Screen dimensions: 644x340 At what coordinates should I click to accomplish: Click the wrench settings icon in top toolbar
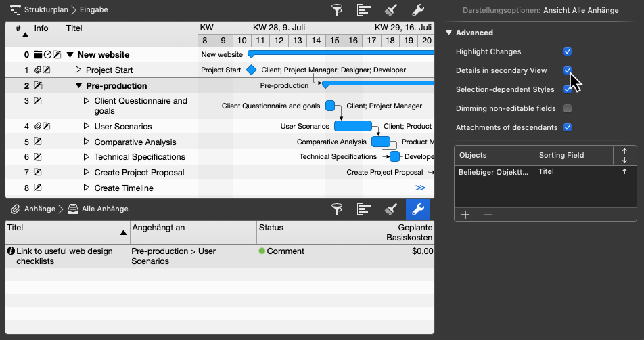(x=418, y=10)
